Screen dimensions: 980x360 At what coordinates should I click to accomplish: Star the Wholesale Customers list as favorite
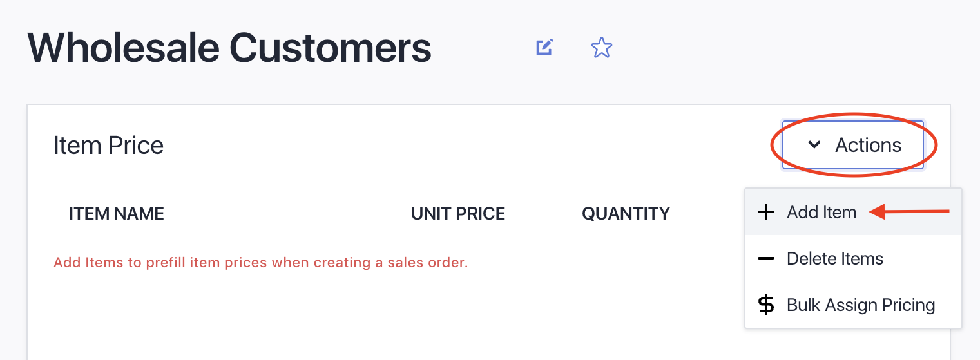point(601,48)
